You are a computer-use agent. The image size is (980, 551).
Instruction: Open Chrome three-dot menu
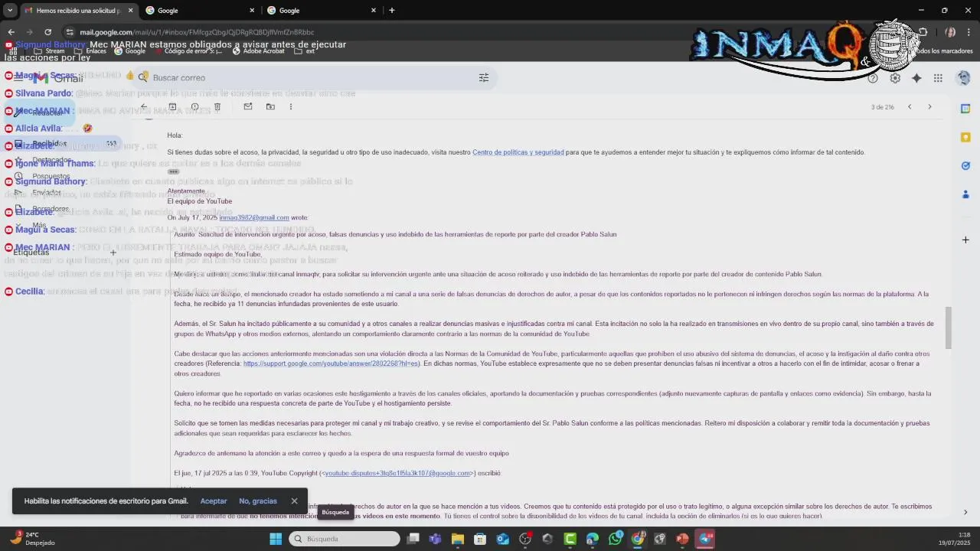pyautogui.click(x=969, y=32)
